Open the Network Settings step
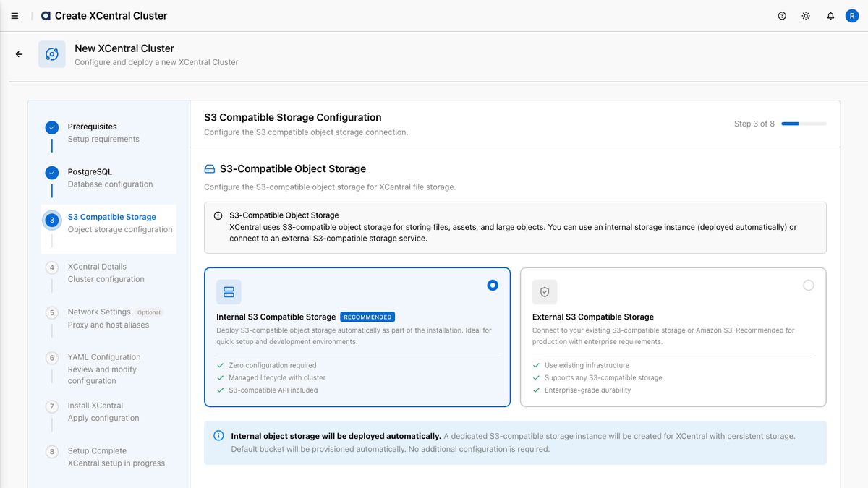Viewport: 868px width, 488px height. [99, 312]
